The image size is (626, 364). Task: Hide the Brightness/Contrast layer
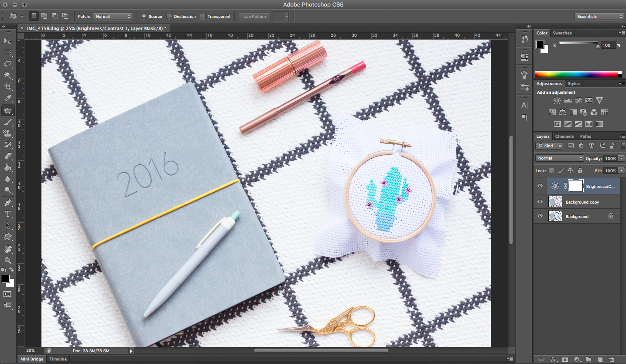(x=540, y=186)
